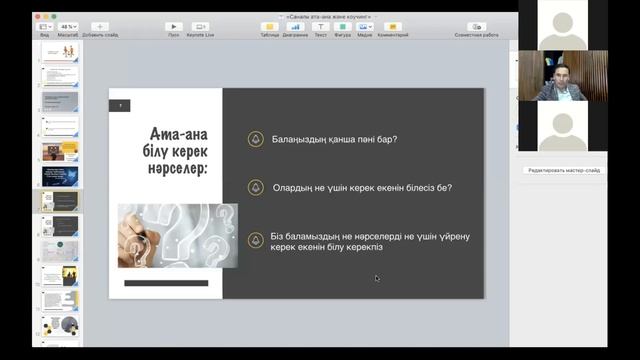Select slide 1 thumbnail with children figures
Screen dimensions: 640x360
(x=60, y=52)
